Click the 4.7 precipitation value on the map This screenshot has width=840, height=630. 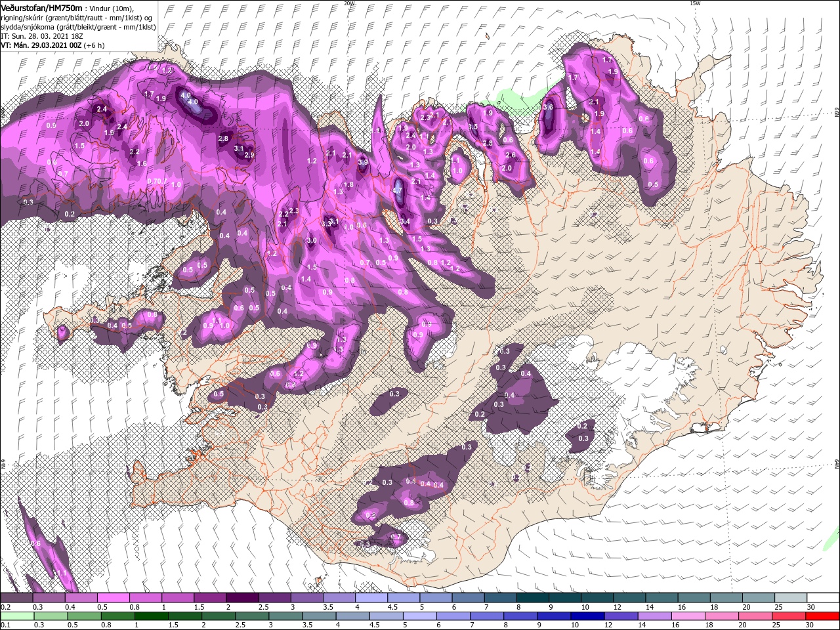[396, 190]
